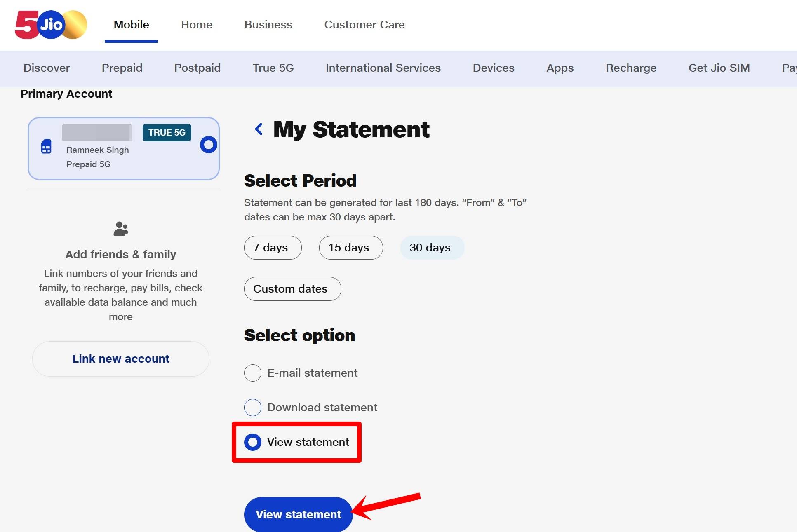Choose Custom dates period
Viewport: 797px width, 532px height.
(x=292, y=289)
